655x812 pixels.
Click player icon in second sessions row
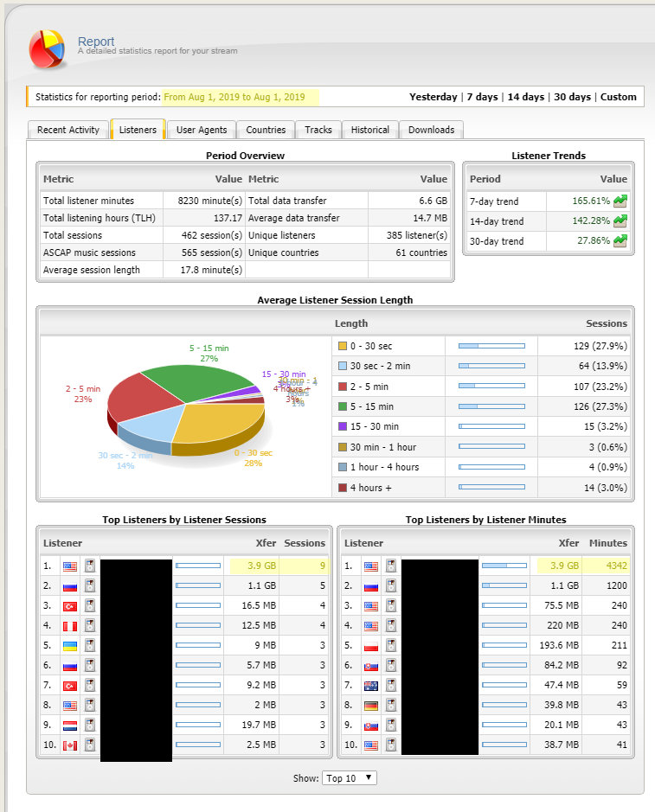point(89,586)
